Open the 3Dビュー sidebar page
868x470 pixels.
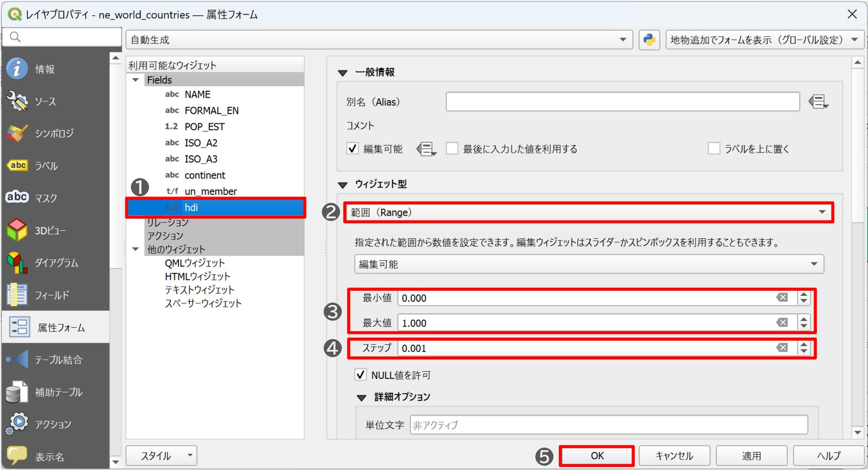pyautogui.click(x=55, y=231)
